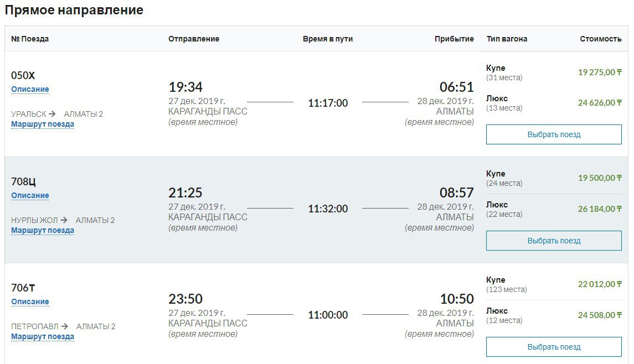Open description link for train 050Х
The width and height of the screenshot is (634, 364).
pos(30,89)
